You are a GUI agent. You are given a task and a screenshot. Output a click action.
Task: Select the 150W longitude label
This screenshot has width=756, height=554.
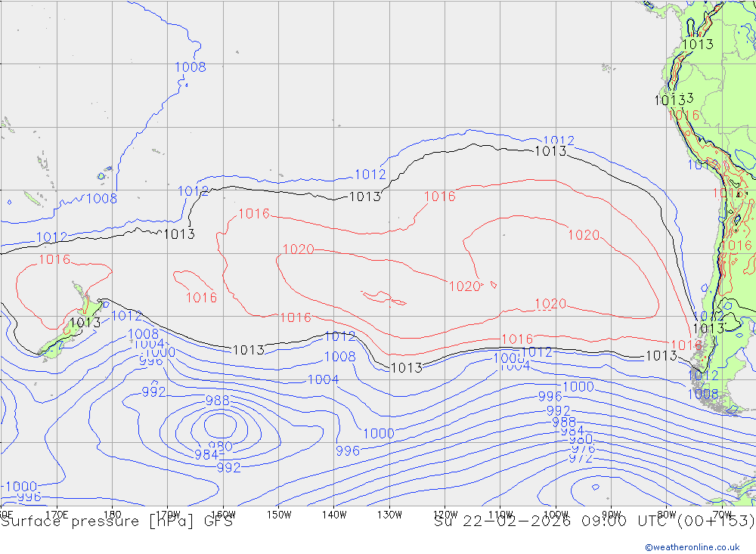click(279, 515)
